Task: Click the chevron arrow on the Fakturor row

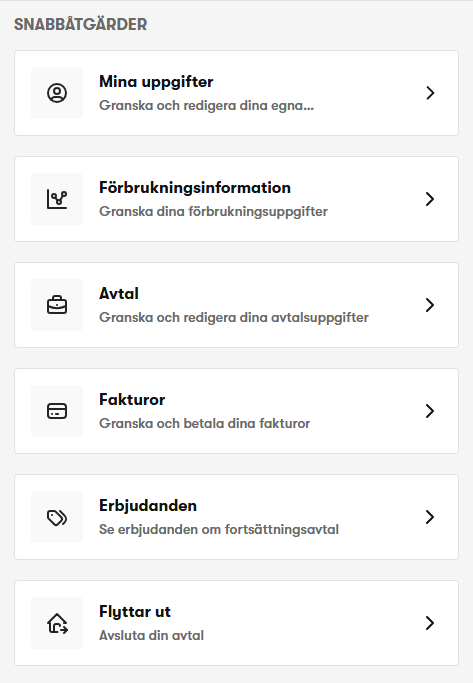Action: pyautogui.click(x=430, y=411)
